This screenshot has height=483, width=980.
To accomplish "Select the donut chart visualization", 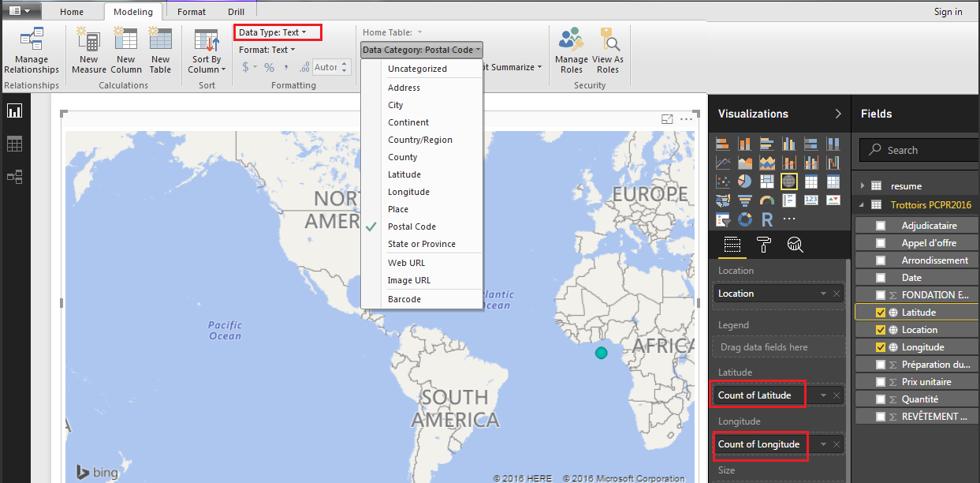I will [744, 219].
